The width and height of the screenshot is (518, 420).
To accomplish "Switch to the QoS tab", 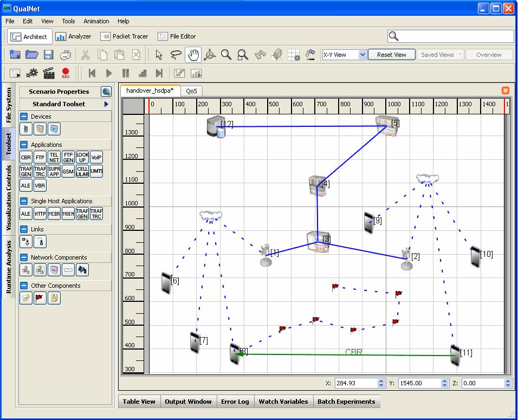I will point(191,91).
